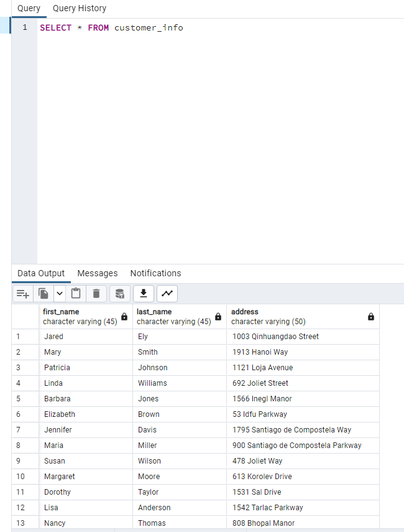Click the cell '1913 Hanoi Way'
Viewport: 404px width, 532px height.
point(303,352)
